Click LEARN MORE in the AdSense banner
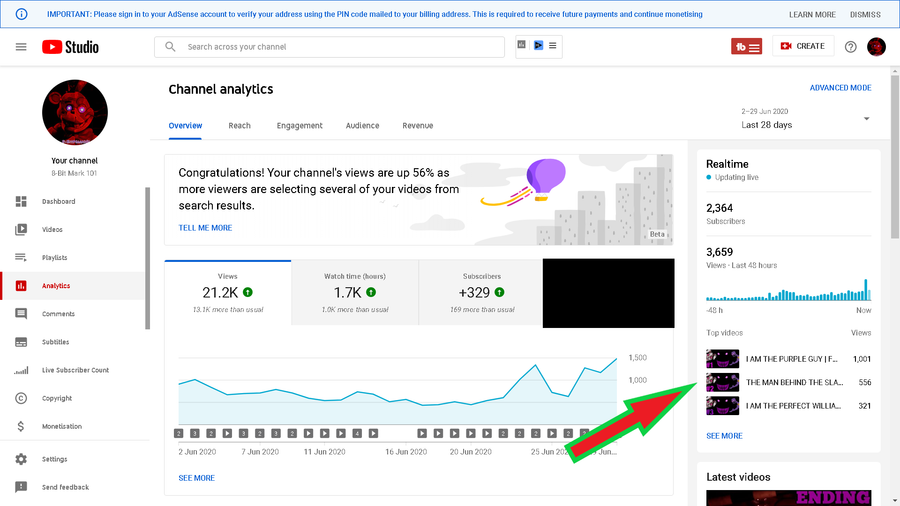Screen dimensions: 900x506 pyautogui.click(x=812, y=14)
